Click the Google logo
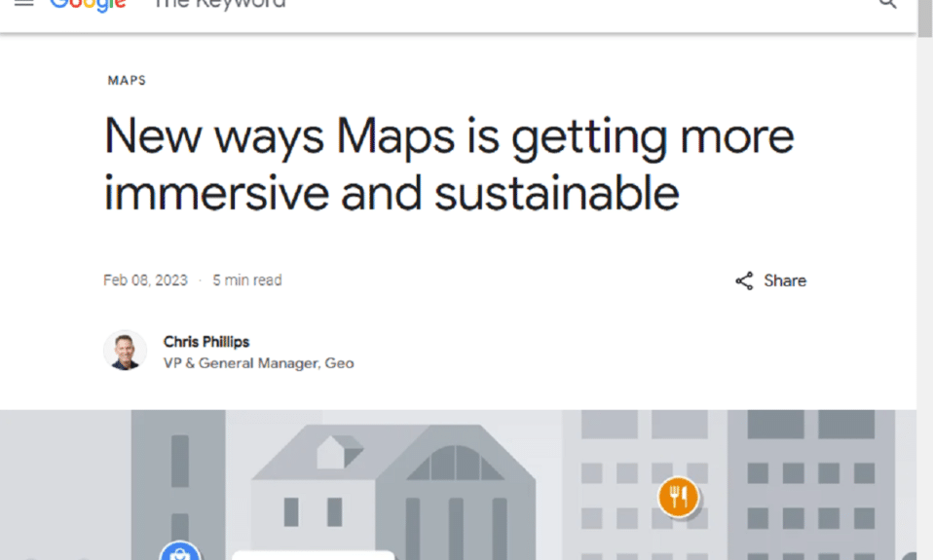Screen dimensions: 933x560 (x=88, y=5)
